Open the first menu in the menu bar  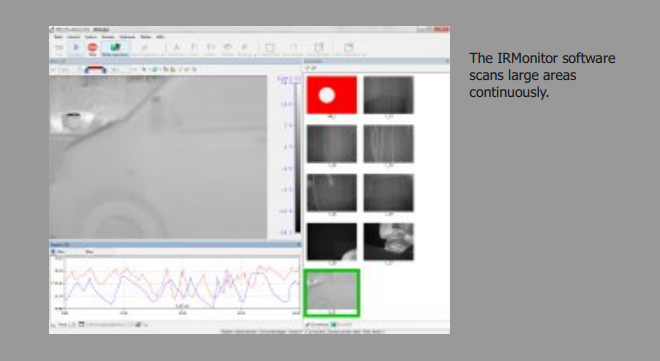point(58,37)
